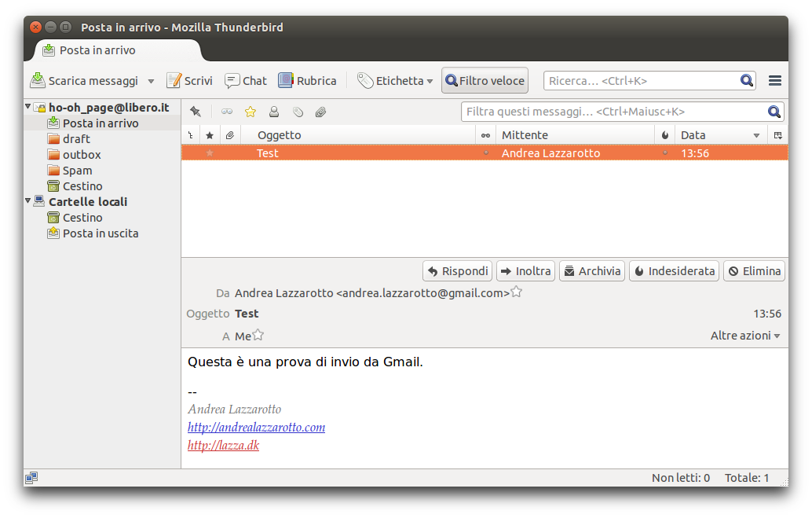
Task: Open the Rubrica address book
Action: (307, 81)
